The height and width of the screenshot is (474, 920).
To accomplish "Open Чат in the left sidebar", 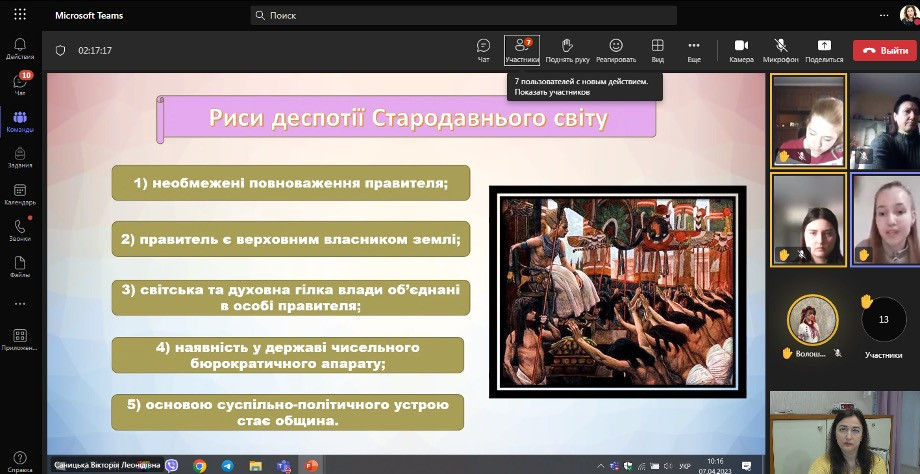I will click(x=20, y=84).
